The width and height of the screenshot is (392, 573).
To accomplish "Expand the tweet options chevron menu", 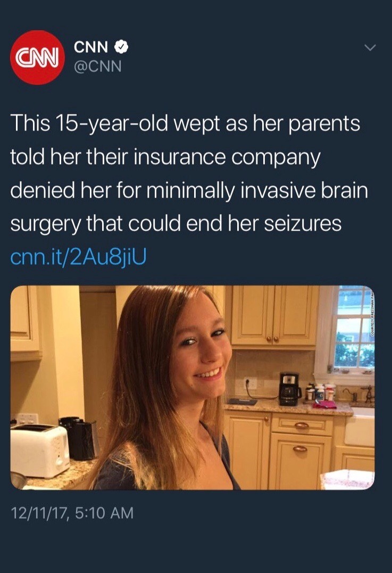I will tap(370, 48).
